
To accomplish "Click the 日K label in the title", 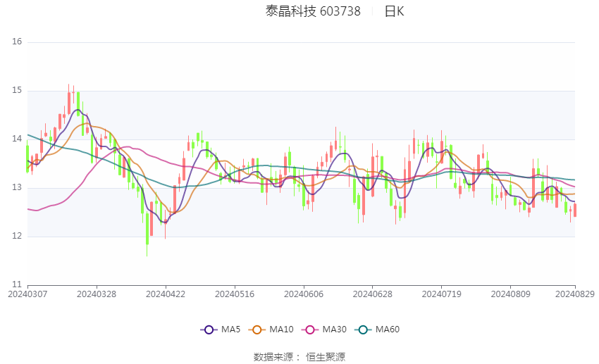I will point(394,11).
